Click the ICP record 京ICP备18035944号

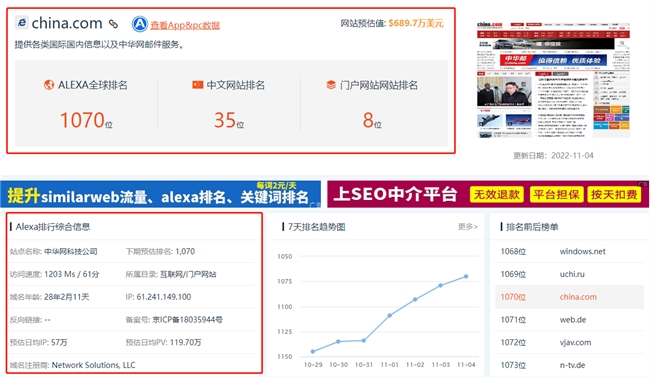point(187,320)
